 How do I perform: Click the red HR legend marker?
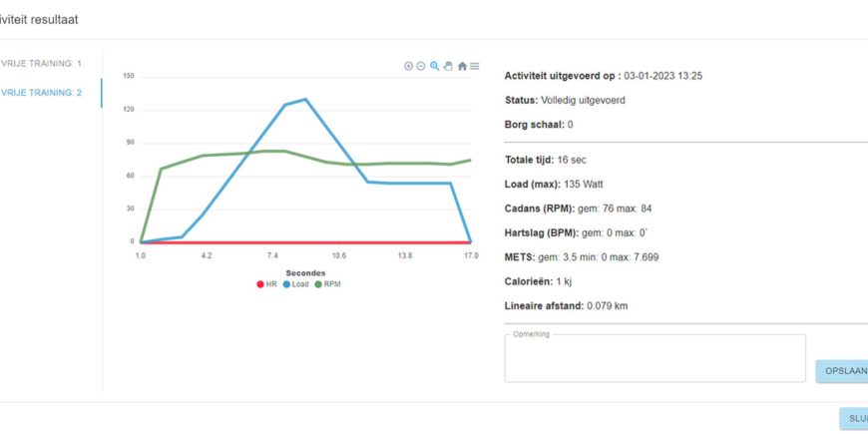point(260,284)
